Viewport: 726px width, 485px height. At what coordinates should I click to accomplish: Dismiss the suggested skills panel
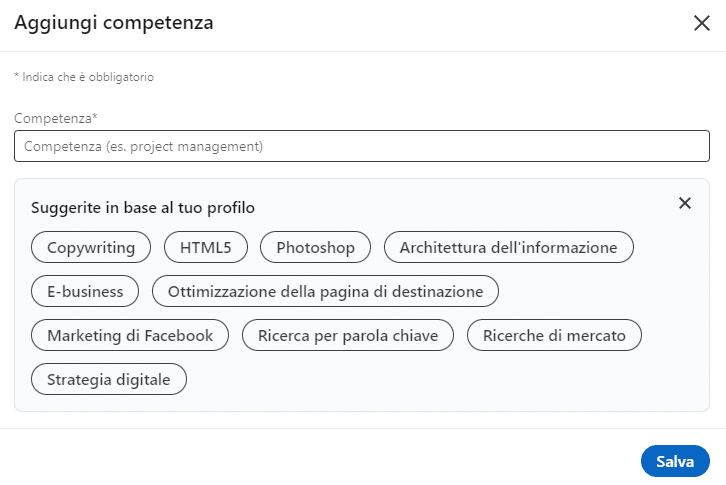pyautogui.click(x=684, y=203)
